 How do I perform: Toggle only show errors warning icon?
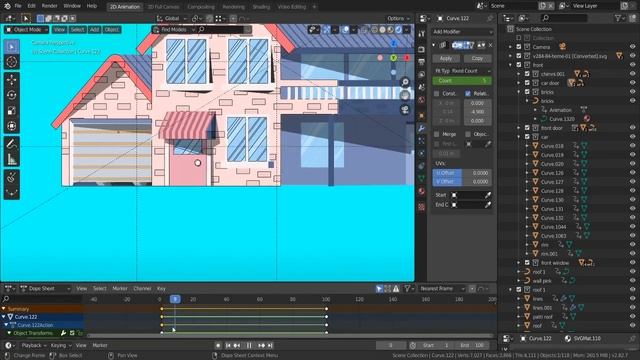[x=396, y=289]
